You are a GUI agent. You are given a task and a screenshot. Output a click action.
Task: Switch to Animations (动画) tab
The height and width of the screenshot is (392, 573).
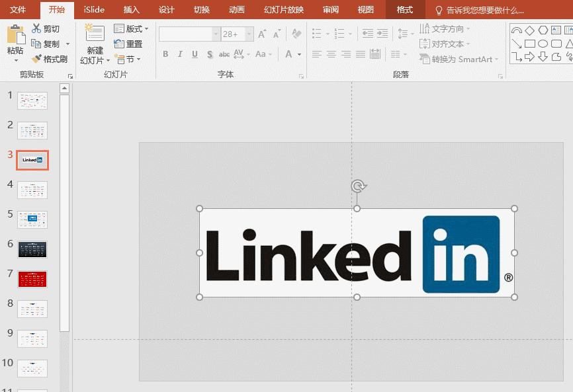tap(236, 9)
